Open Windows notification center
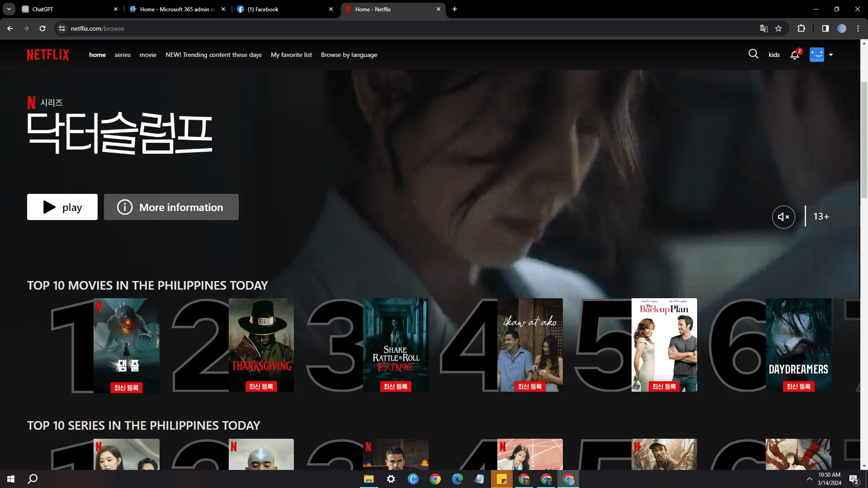The image size is (868, 488). [854, 479]
